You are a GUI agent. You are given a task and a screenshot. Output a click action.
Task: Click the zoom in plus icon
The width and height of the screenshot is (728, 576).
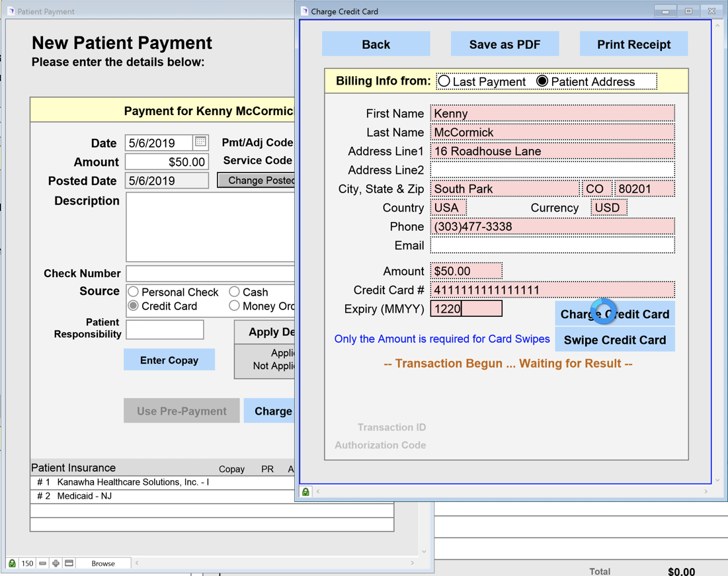(56, 563)
